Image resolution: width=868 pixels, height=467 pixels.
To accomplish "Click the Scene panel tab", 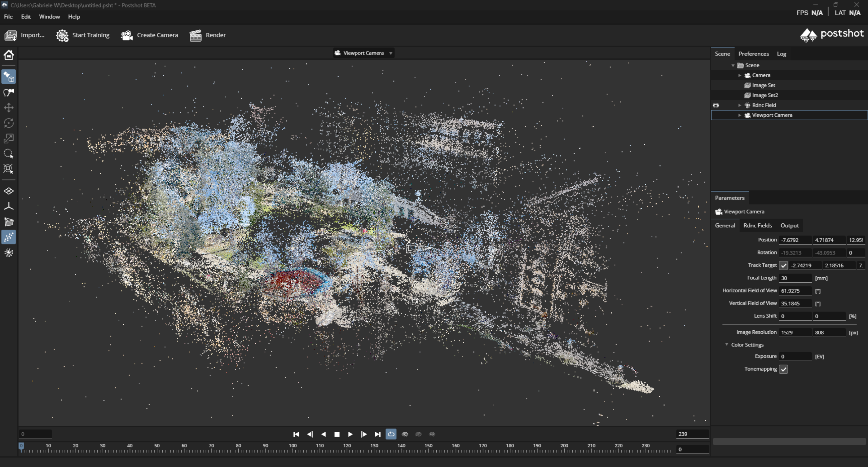I will coord(722,54).
